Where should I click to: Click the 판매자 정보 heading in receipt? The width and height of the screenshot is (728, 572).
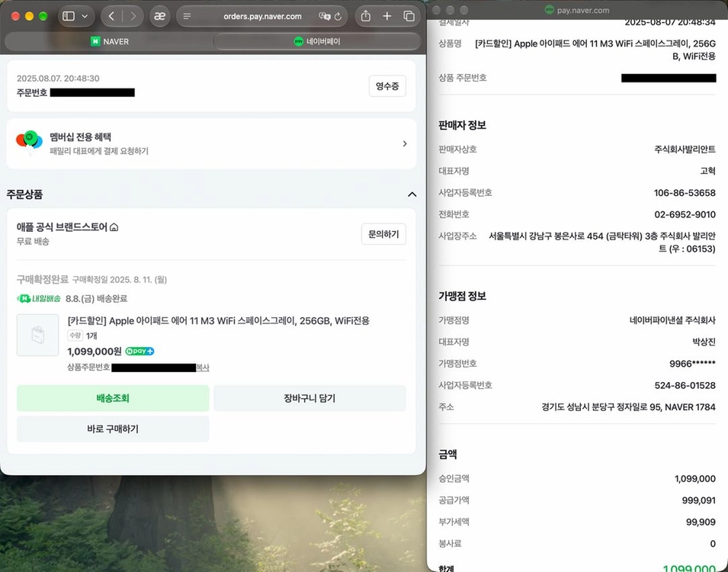pos(463,125)
